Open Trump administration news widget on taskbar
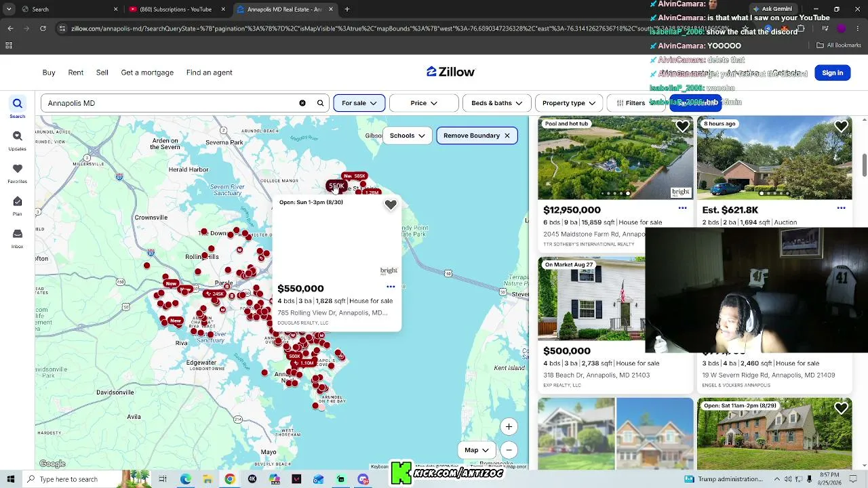 (x=725, y=479)
